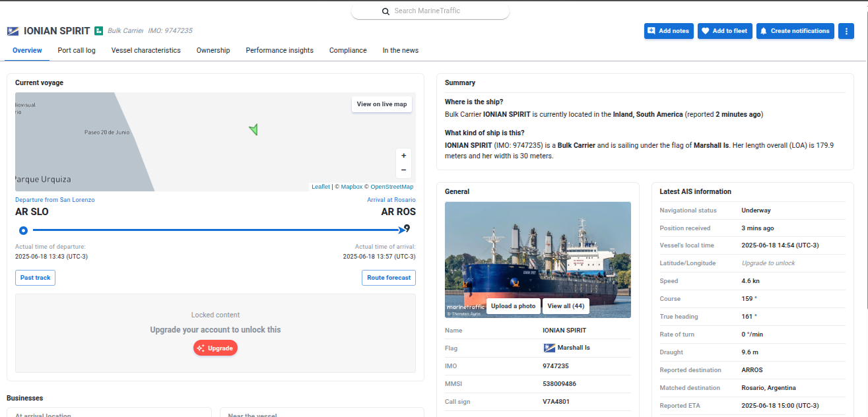Select the Overview tab
The image size is (868, 417).
point(27,50)
